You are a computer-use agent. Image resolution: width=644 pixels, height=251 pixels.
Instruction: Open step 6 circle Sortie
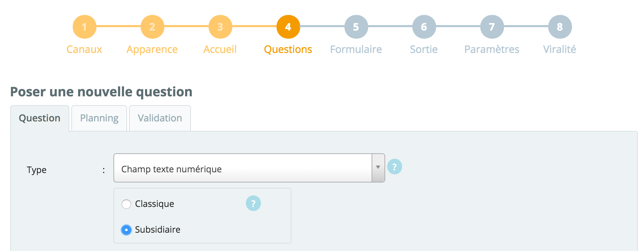click(x=424, y=27)
